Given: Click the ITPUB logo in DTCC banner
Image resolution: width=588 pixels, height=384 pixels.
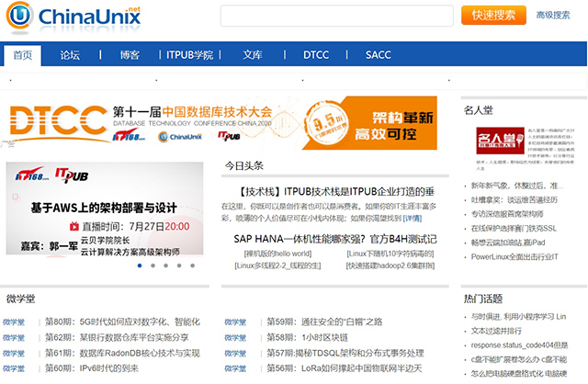Looking at the screenshot, I should point(229,136).
